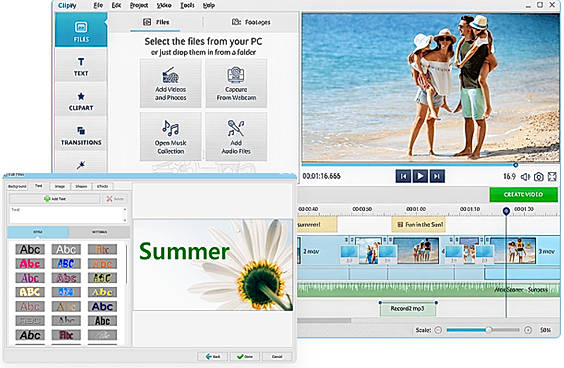Click the timeline horizontal scrollbar

click(x=324, y=320)
